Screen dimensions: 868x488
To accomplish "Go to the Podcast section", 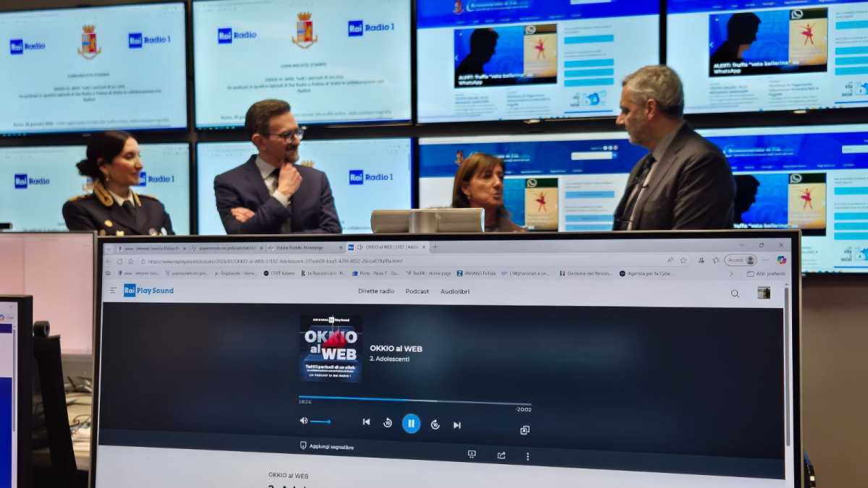I will coord(417,291).
